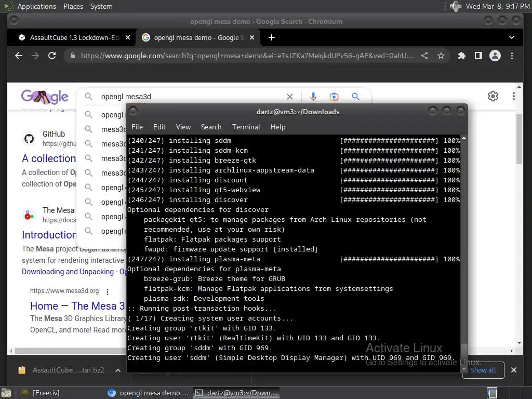Open a new Chromium tab
Screen dimensions: 532x399
click(x=271, y=37)
